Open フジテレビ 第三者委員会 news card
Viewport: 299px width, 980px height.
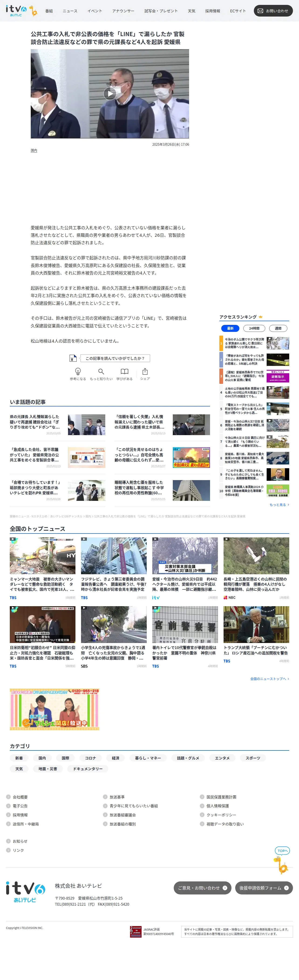(x=114, y=568)
